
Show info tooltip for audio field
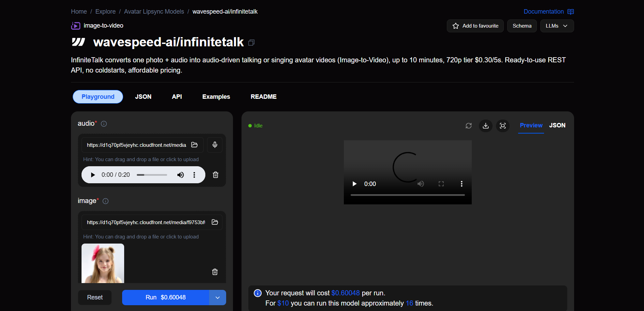(x=104, y=124)
